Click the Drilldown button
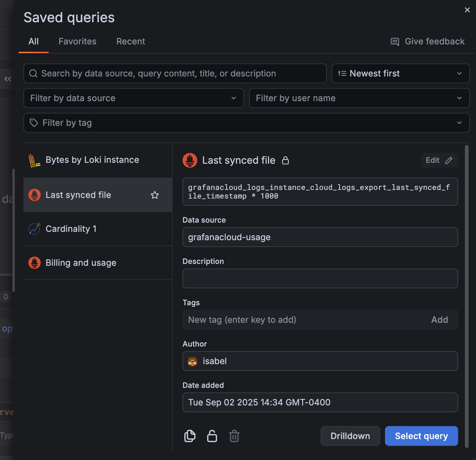This screenshot has height=460, width=476. coord(350,436)
